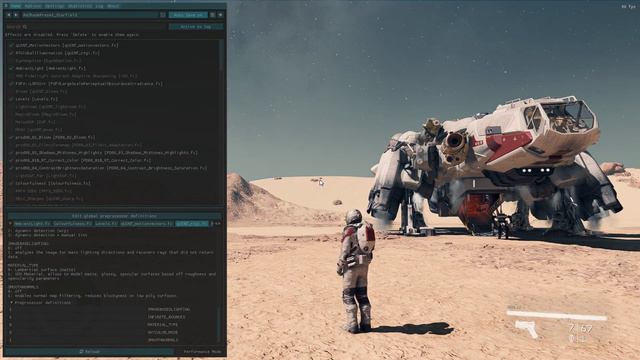The height and width of the screenshot is (360, 640).
Task: Toggle prod80_04_ContrastBrightnessSaturation checkbox
Action: click(11, 168)
